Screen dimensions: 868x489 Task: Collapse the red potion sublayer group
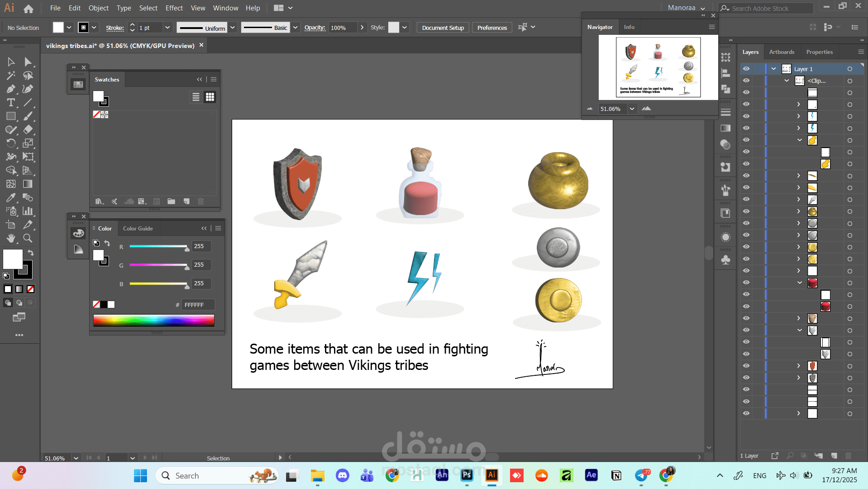(800, 283)
